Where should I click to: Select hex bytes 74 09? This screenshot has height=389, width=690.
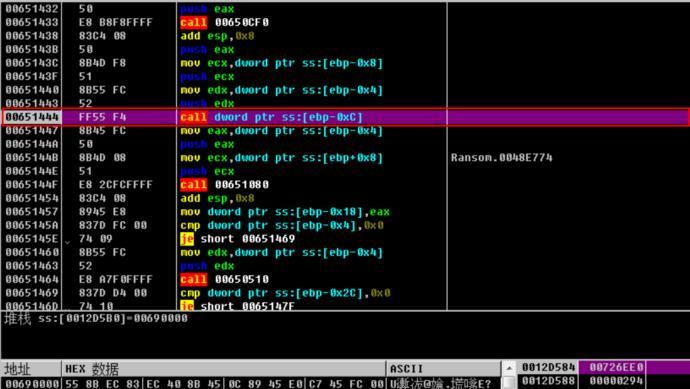(x=95, y=239)
